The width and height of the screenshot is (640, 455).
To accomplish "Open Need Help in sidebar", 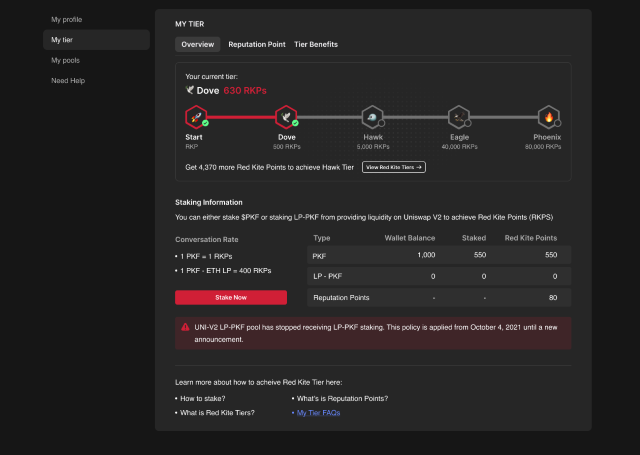I will tap(68, 81).
